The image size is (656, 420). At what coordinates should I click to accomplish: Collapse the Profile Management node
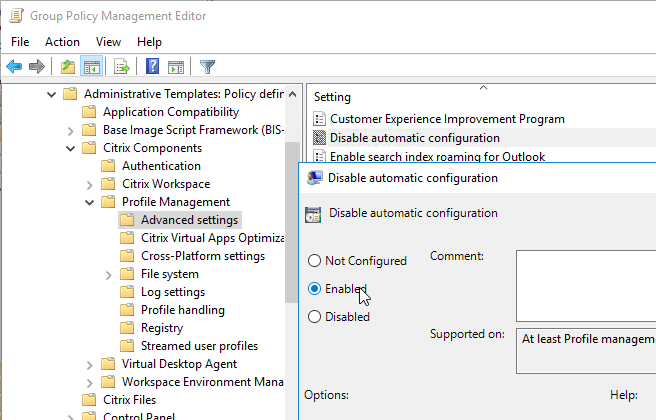89,202
